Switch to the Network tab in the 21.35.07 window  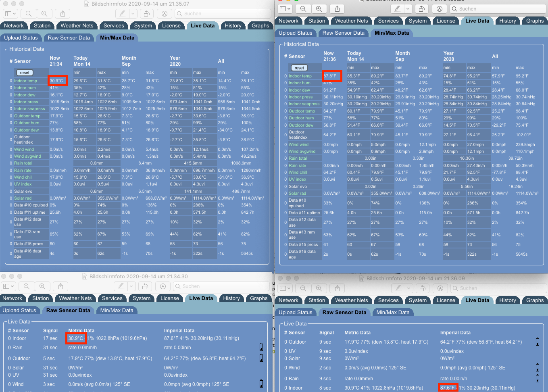(14, 25)
